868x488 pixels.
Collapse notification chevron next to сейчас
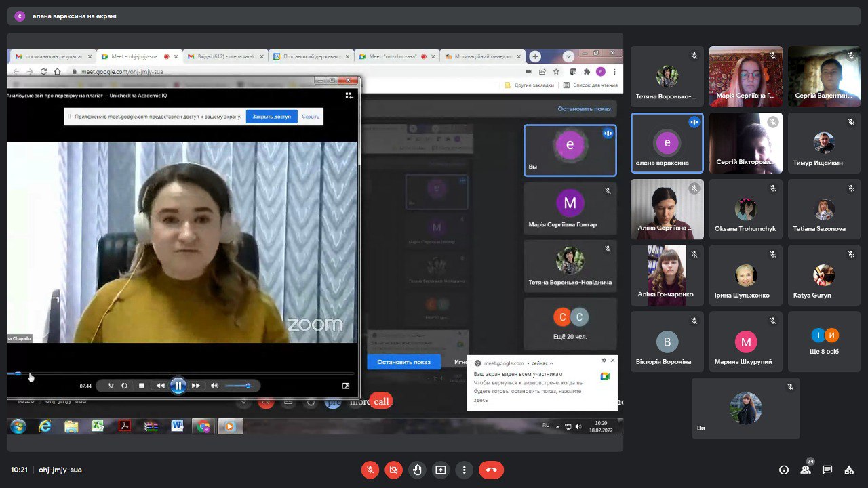551,363
